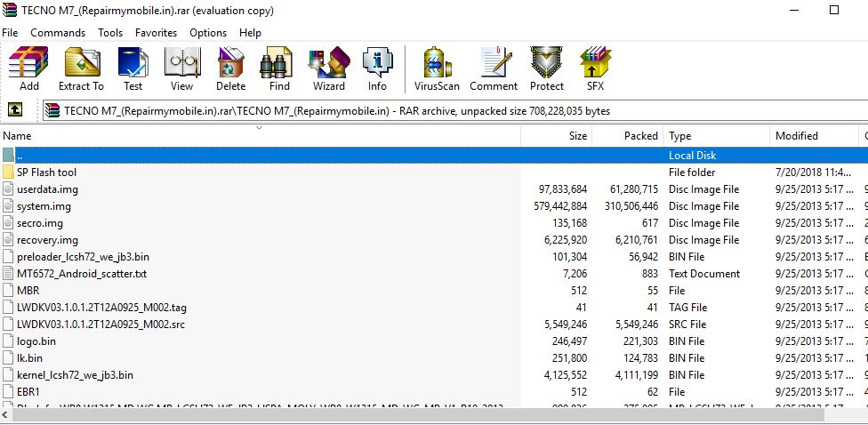Click the Extract To toolbar icon

pyautogui.click(x=81, y=69)
